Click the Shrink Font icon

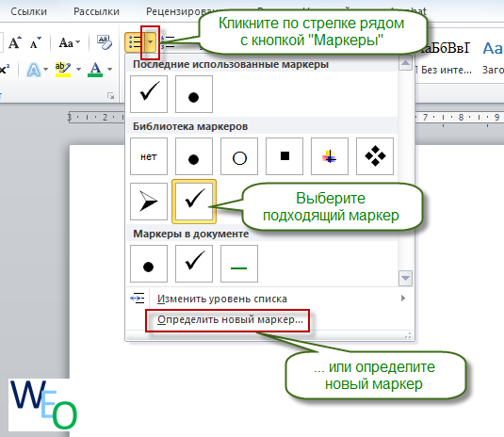coord(36,42)
